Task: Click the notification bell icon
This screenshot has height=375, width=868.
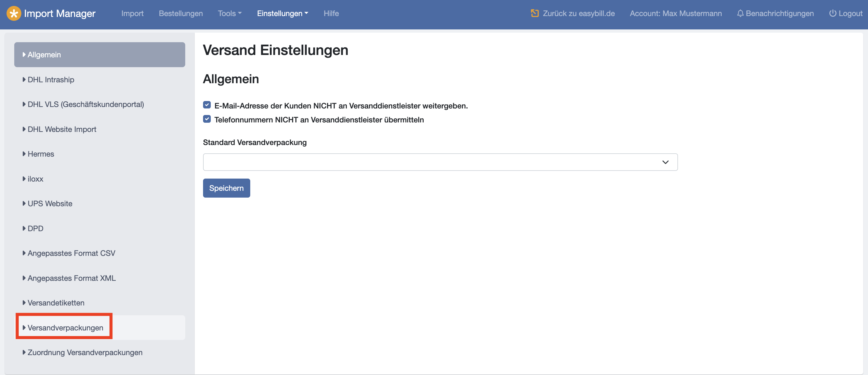Action: click(740, 13)
